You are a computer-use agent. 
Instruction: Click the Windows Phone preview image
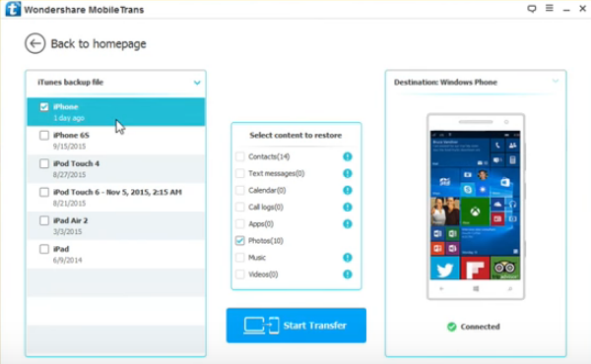[476, 207]
